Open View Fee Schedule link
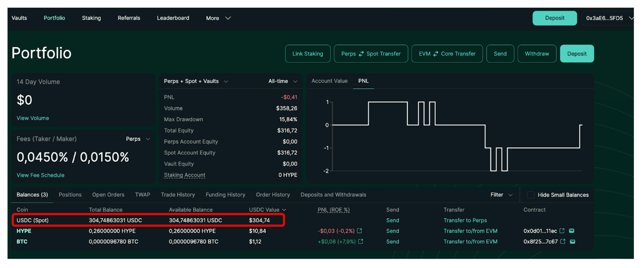 41,175
